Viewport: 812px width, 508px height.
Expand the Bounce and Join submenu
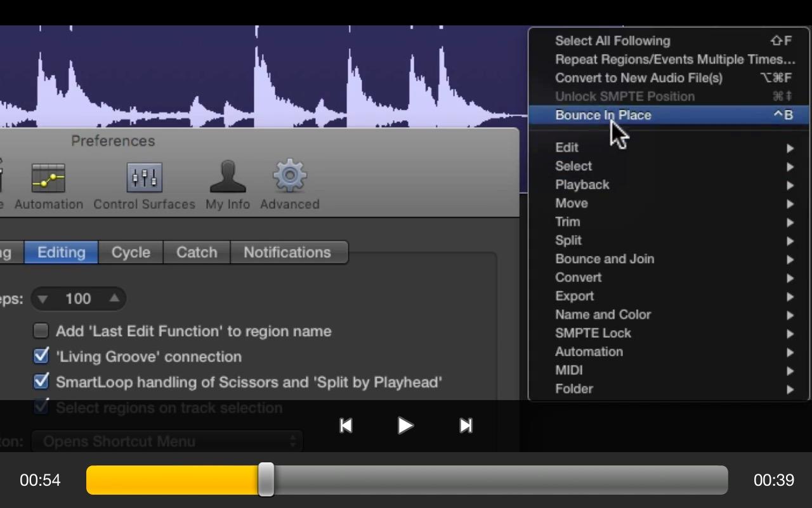(x=669, y=258)
